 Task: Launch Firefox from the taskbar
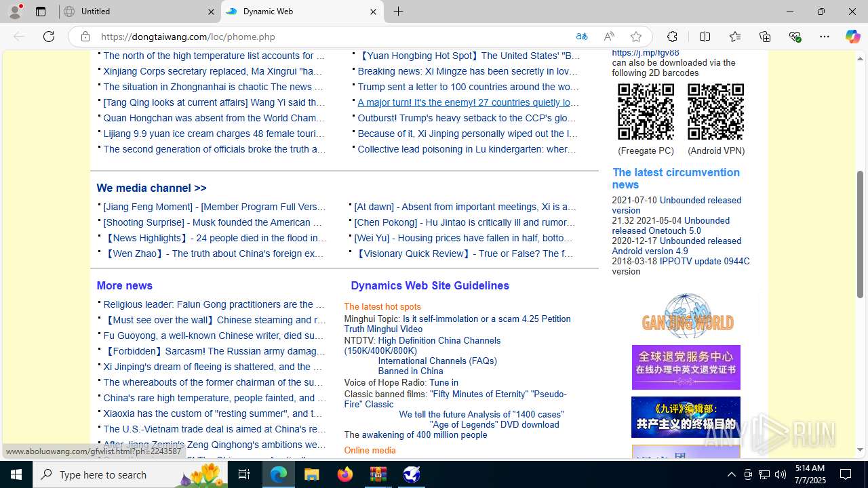pos(345,474)
